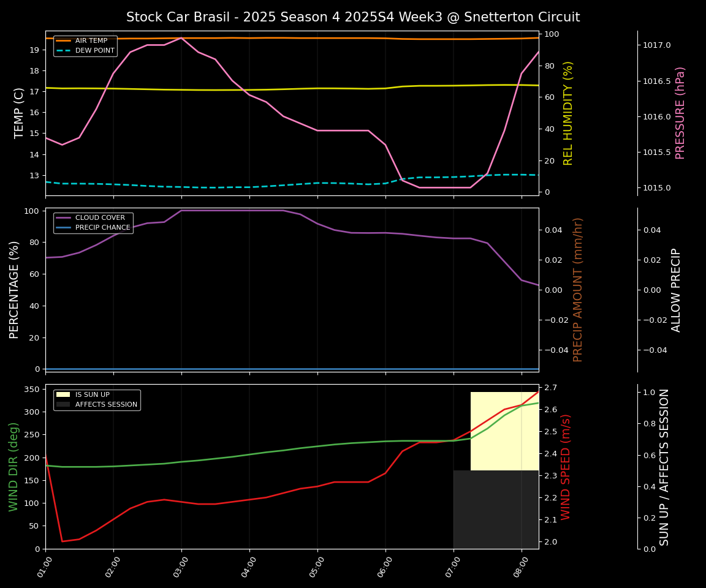Select the TEMP (C) axis label
The image size is (706, 588).
click(x=19, y=113)
